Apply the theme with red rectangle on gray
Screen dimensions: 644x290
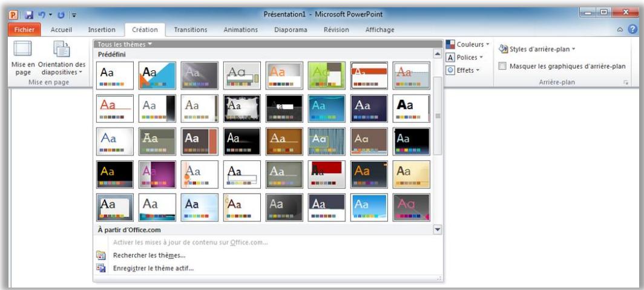click(x=326, y=174)
